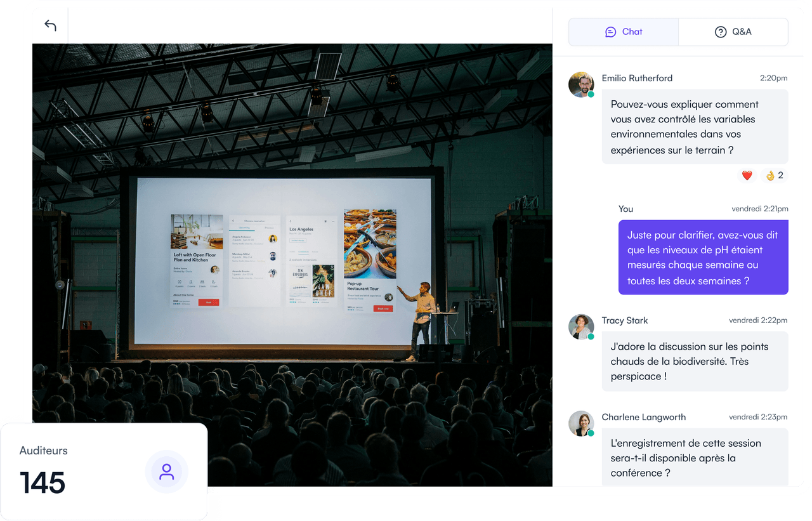Screen dimensions: 812x521
Task: Click the back arrow icon
Action: 50,25
